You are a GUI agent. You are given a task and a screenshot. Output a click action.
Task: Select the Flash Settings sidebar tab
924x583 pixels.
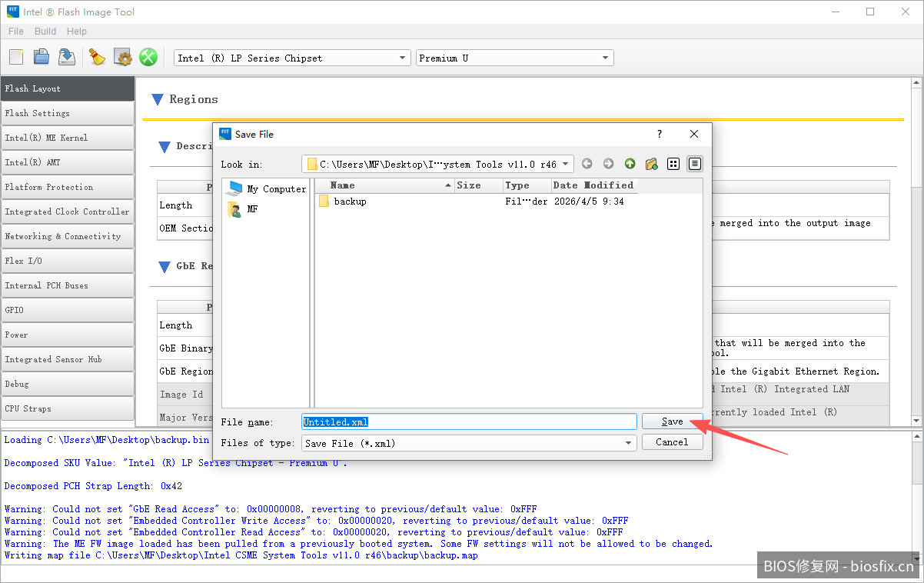[68, 113]
